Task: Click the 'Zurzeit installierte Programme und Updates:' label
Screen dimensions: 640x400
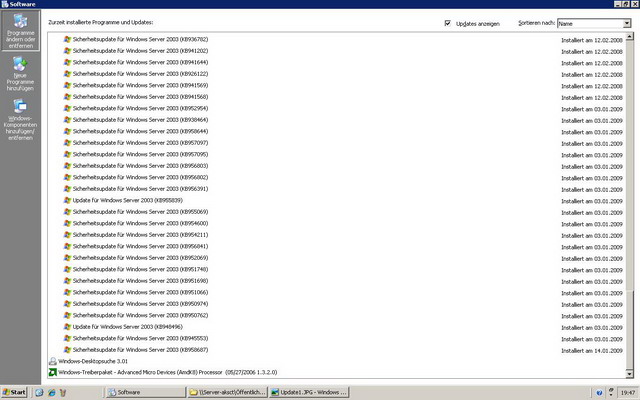Action: coord(101,22)
